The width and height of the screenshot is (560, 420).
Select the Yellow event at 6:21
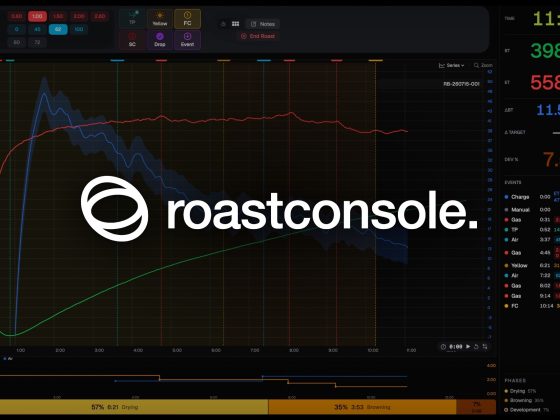tap(531, 265)
